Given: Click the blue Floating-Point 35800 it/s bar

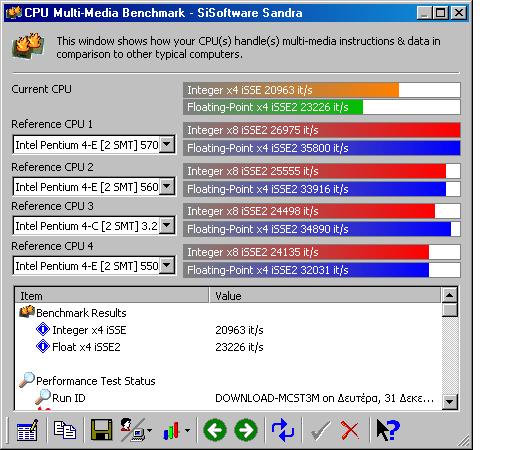Looking at the screenshot, I should (322, 148).
